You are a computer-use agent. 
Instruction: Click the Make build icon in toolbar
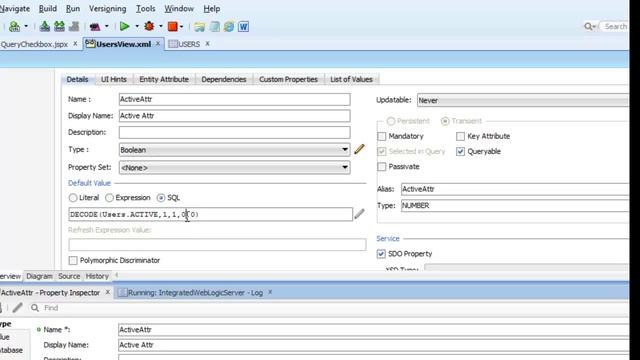pos(44,27)
